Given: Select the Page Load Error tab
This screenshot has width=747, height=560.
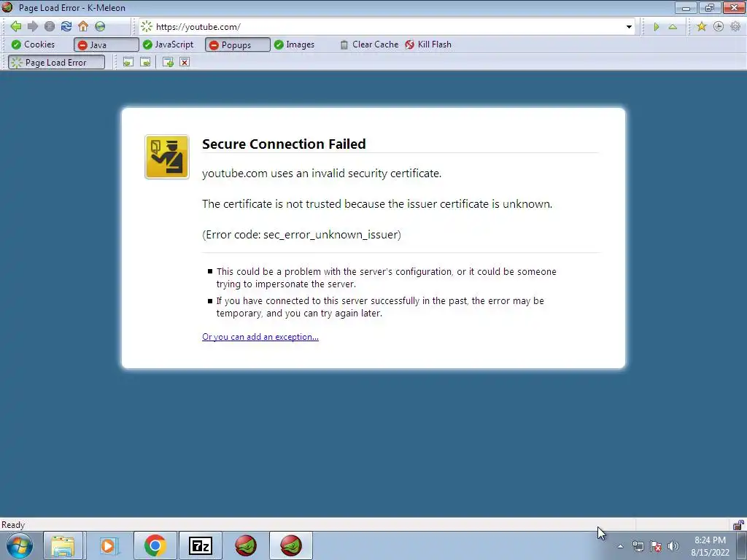Looking at the screenshot, I should pyautogui.click(x=57, y=63).
